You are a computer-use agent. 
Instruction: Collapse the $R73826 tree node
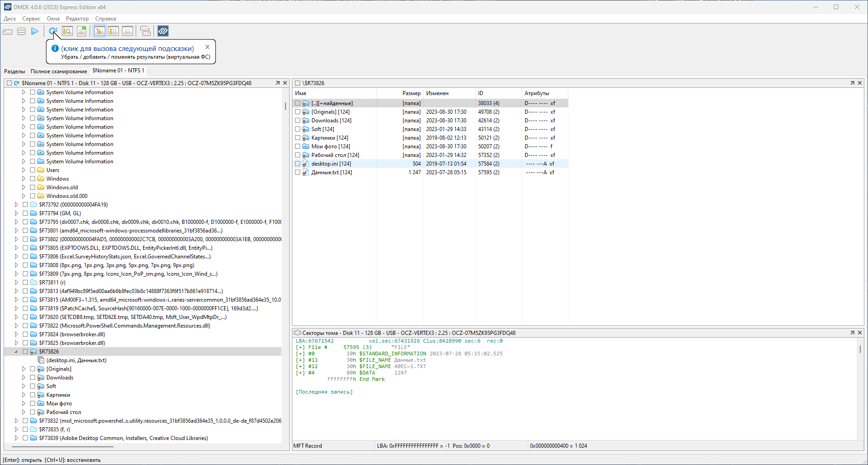(x=16, y=352)
